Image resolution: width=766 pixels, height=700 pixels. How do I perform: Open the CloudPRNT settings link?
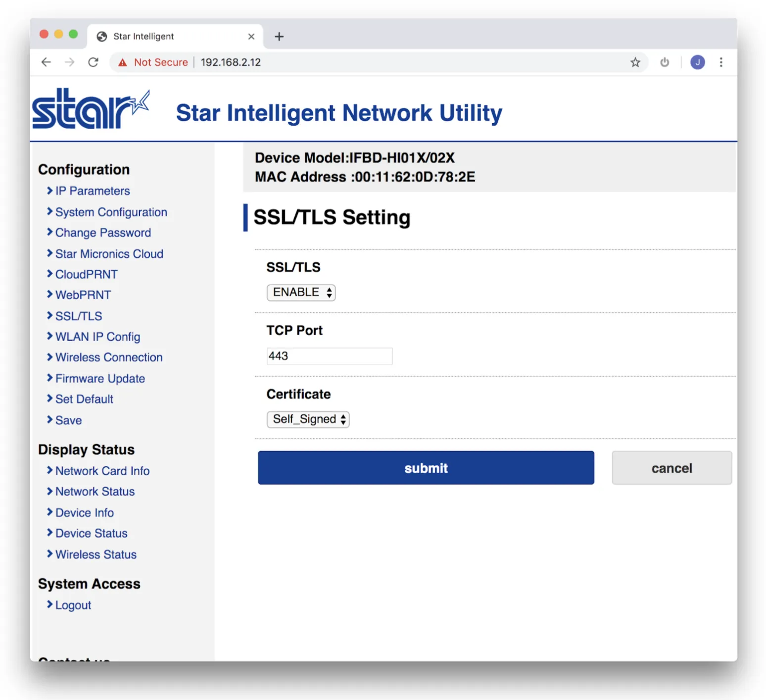[x=87, y=274]
